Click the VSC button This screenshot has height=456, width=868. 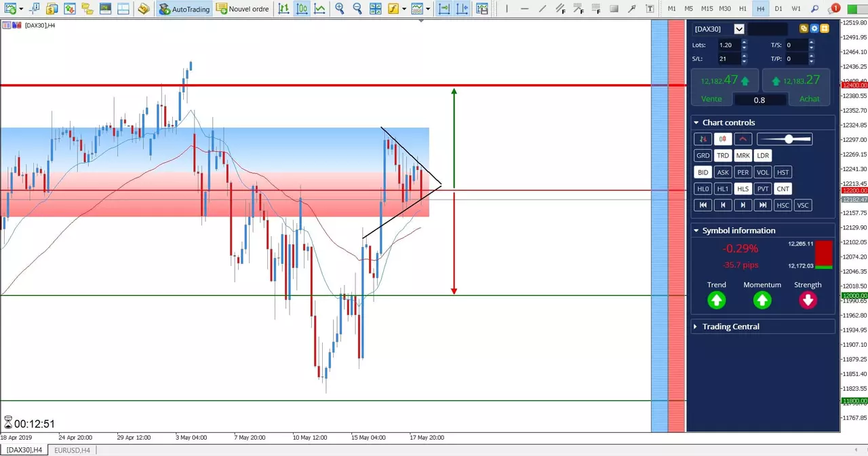click(x=803, y=205)
